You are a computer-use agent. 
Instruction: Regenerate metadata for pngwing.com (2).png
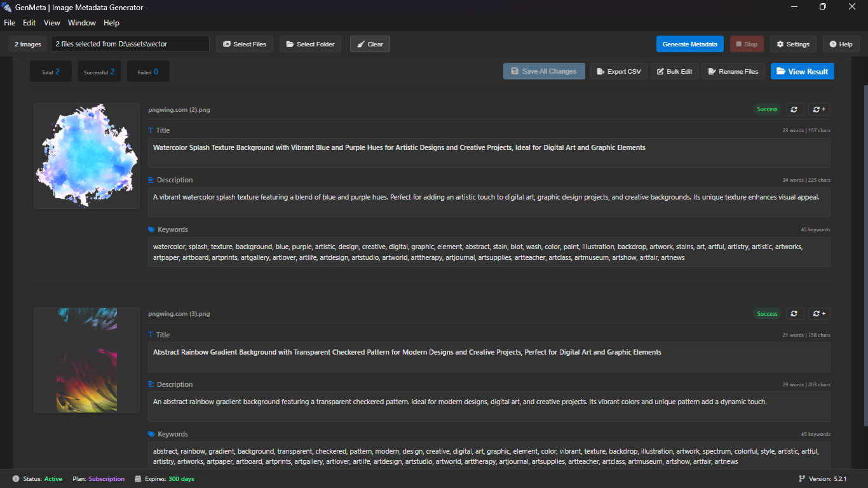point(794,109)
